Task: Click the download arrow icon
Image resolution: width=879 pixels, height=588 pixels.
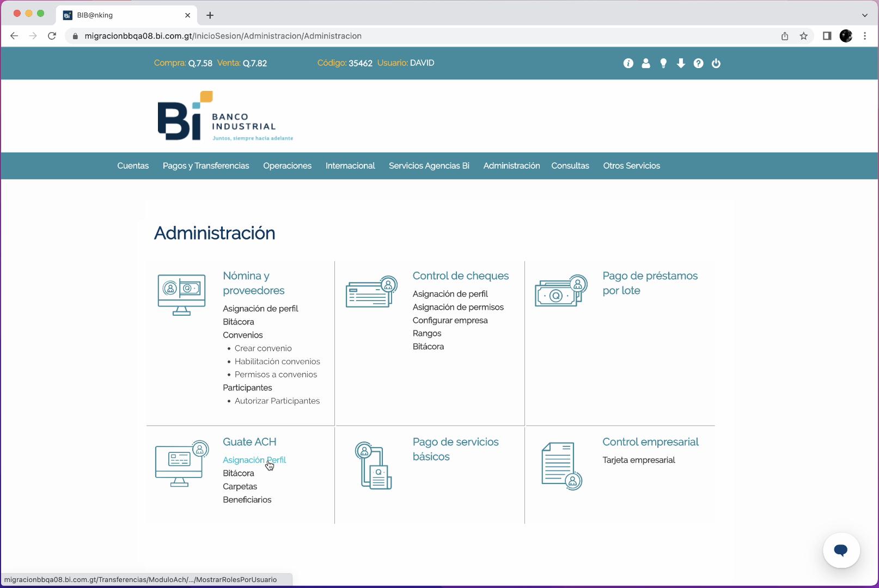Action: coord(681,63)
